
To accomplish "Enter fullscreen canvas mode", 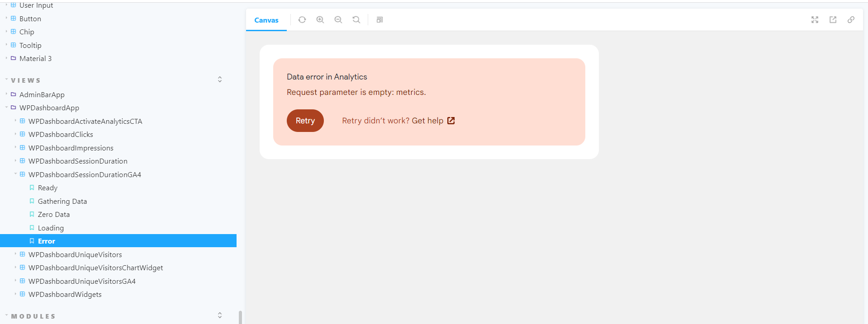I will click(x=815, y=20).
